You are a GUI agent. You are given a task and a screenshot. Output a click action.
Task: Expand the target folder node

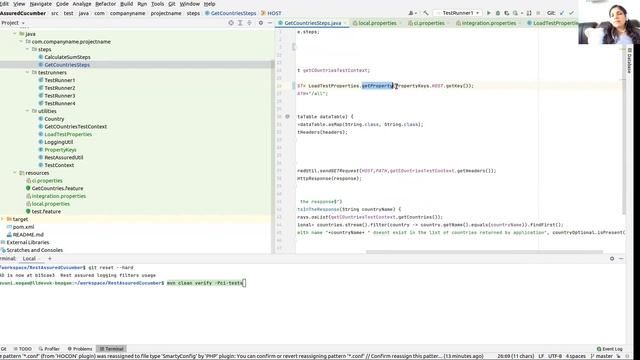pyautogui.click(x=2, y=219)
